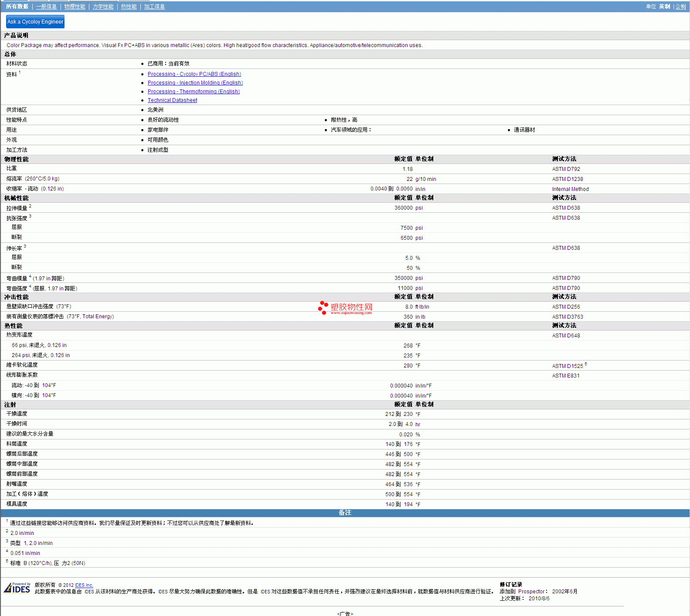This screenshot has height=616, width=690.
Task: Open Processing - Injection Molding (English) link
Action: click(195, 83)
